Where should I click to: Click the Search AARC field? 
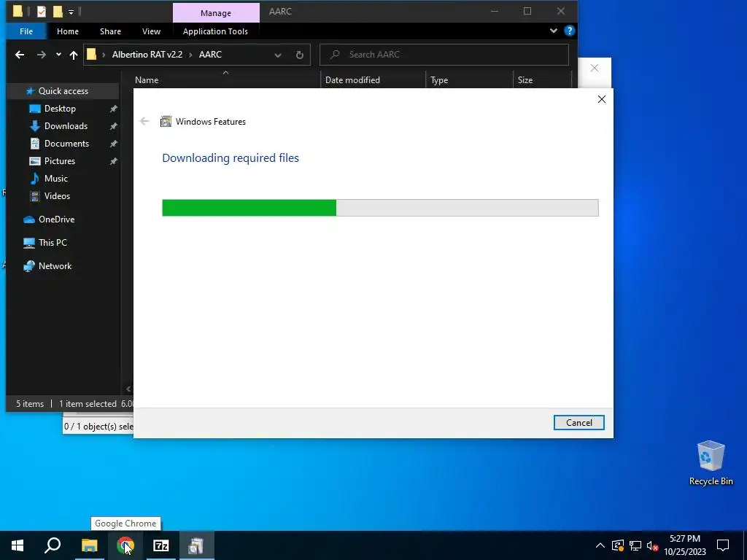click(x=444, y=54)
